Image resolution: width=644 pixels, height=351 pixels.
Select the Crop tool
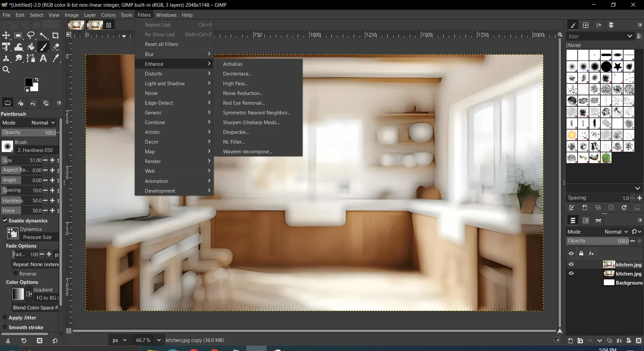(x=56, y=35)
